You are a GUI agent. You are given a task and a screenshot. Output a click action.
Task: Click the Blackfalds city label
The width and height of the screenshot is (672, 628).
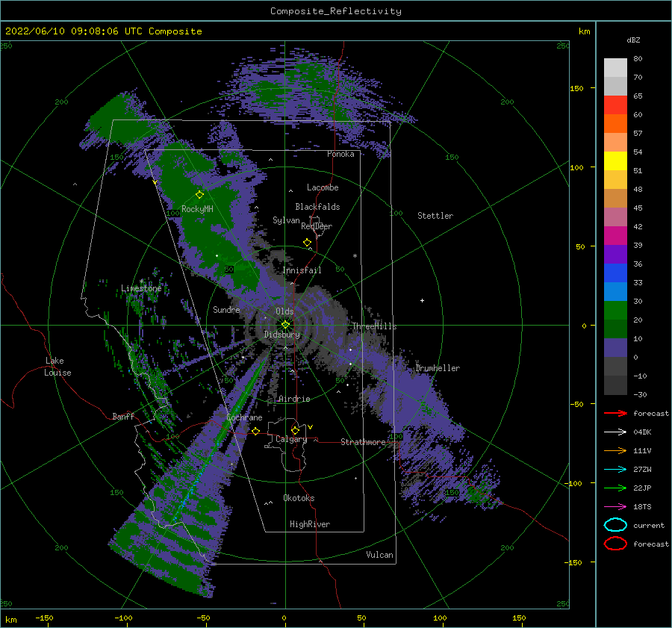click(x=317, y=207)
